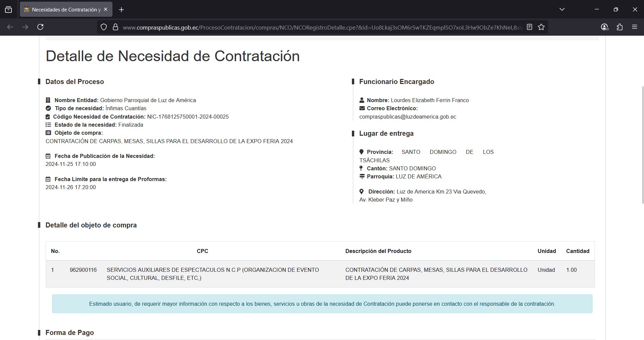Show tracking protection shield info
The image size is (644, 340).
[x=104, y=27]
